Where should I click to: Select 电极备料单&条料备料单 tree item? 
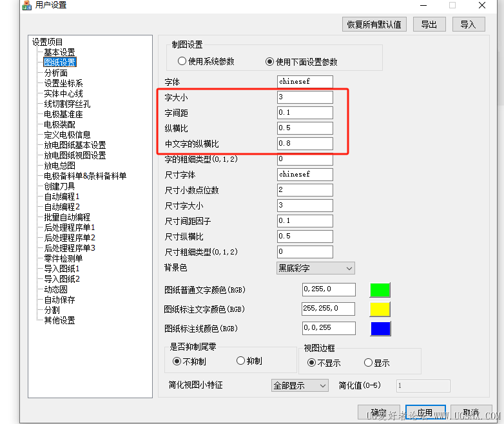(85, 176)
